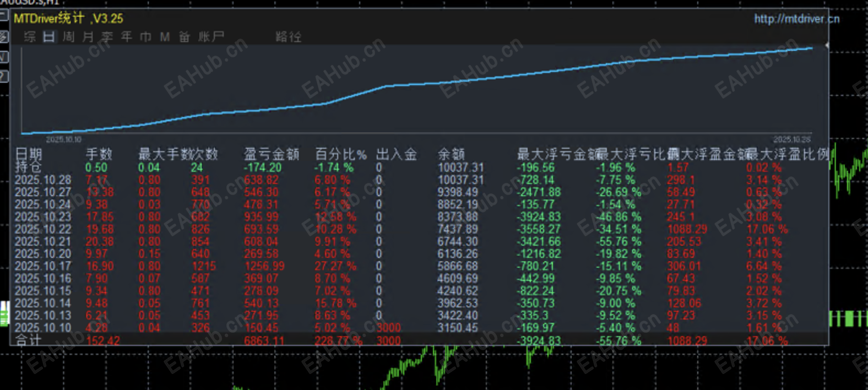Click the 17.06 % value in 2025.10.22 row
Viewport: 868px width, 390px height.
(x=767, y=229)
